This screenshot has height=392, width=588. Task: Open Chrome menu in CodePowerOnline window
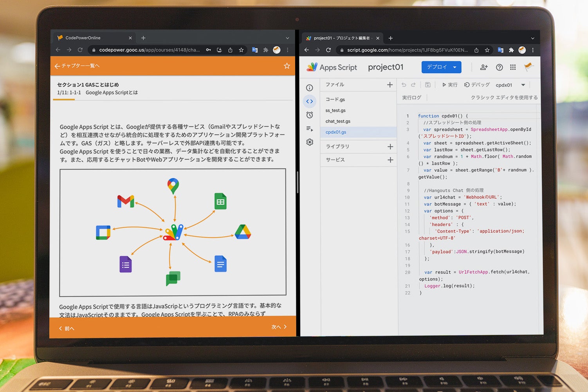288,50
